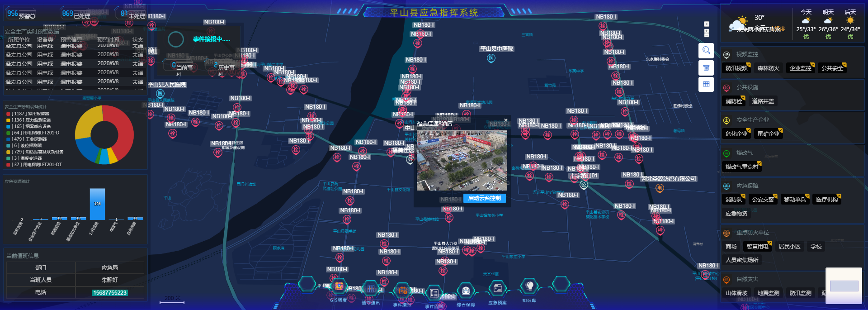Screen dimensions: 868x310
Task: Toggle the 商场 layer tag
Action: (731, 247)
